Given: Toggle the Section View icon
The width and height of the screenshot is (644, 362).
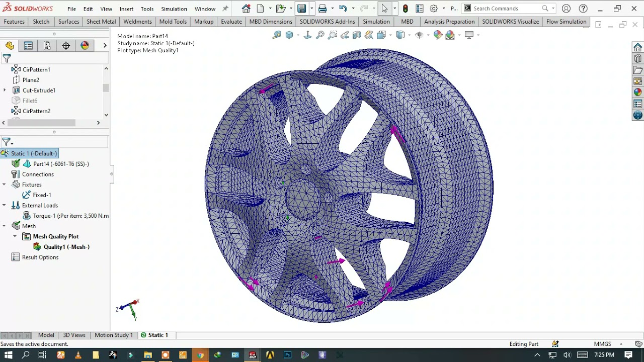Looking at the screenshot, I should [x=357, y=35].
